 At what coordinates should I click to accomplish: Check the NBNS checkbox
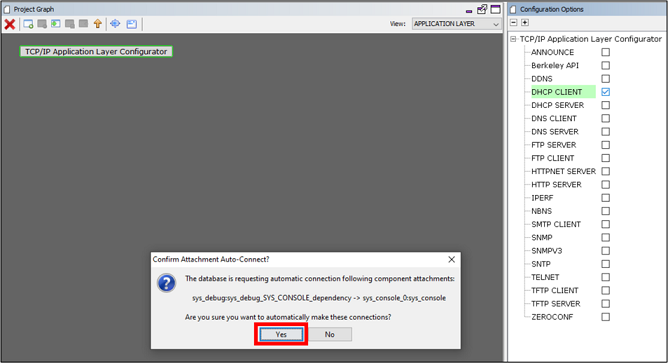coord(605,211)
